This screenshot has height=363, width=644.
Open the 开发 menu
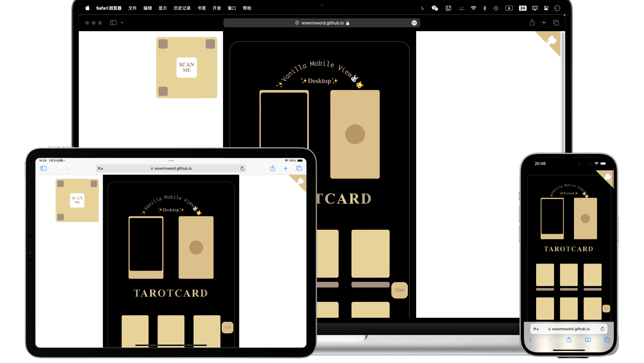[x=217, y=8]
